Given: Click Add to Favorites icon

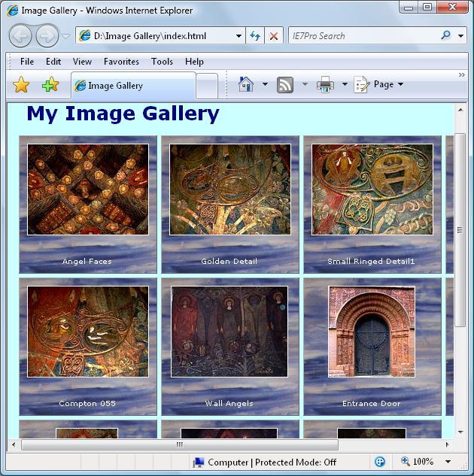Looking at the screenshot, I should [50, 84].
